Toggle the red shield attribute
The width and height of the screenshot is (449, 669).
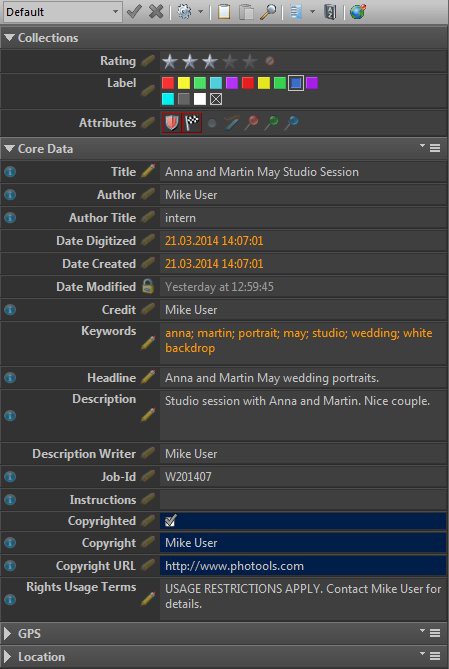coord(172,123)
